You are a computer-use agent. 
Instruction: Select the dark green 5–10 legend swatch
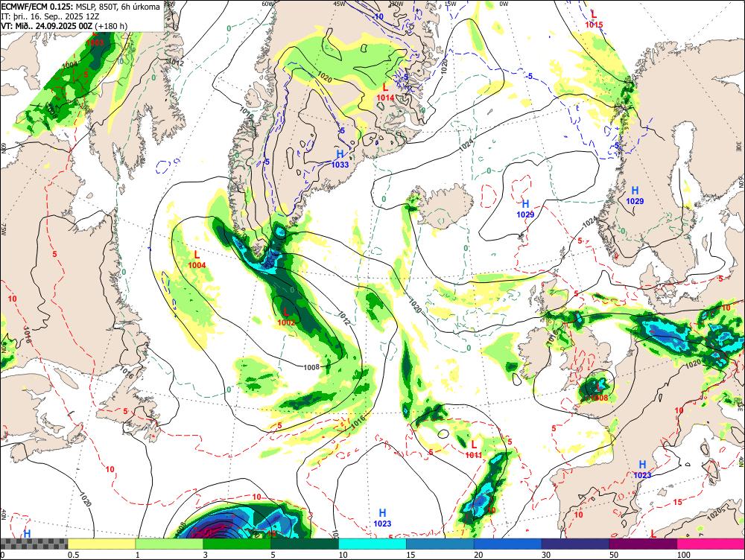pyautogui.click(x=305, y=544)
